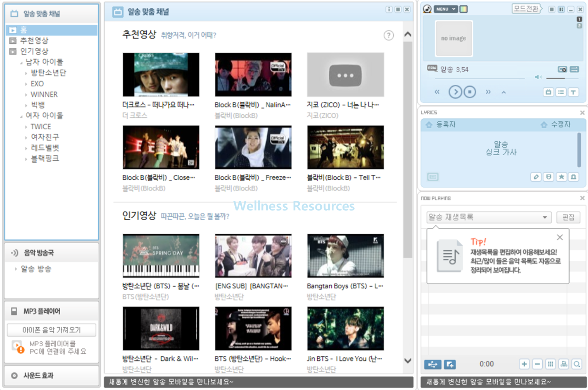This screenshot has height=390, width=588.
Task: Switch to display view 2 in player
Action: 579,26
